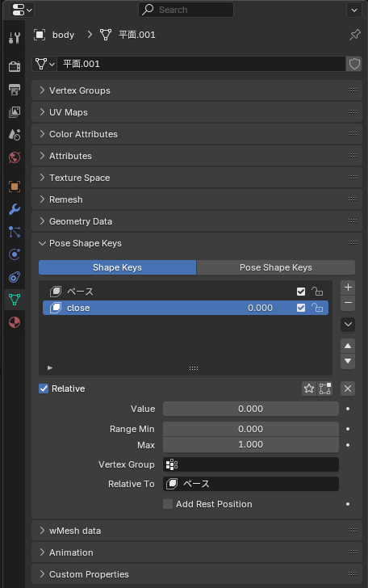Select the Shape Keys tab
This screenshot has height=588, width=368.
point(117,267)
